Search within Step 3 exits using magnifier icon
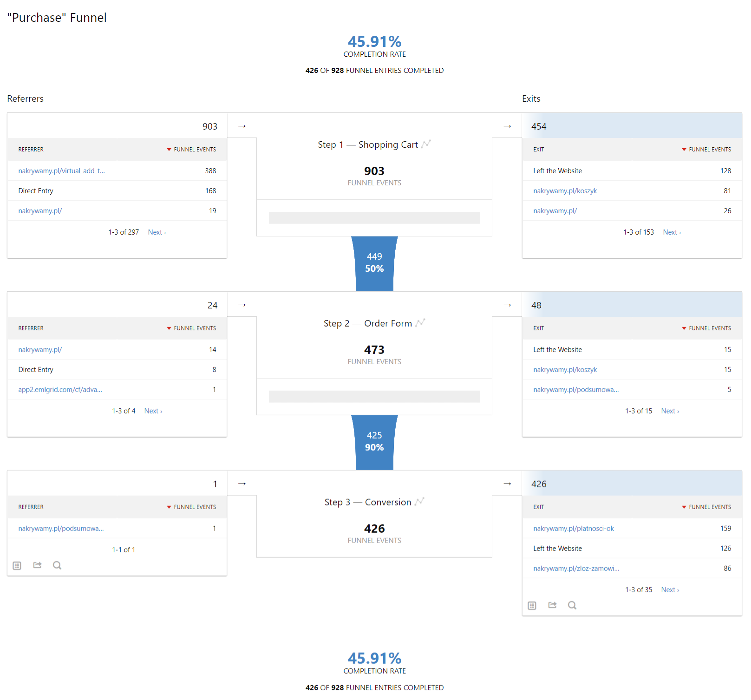This screenshot has width=751, height=700. tap(572, 605)
